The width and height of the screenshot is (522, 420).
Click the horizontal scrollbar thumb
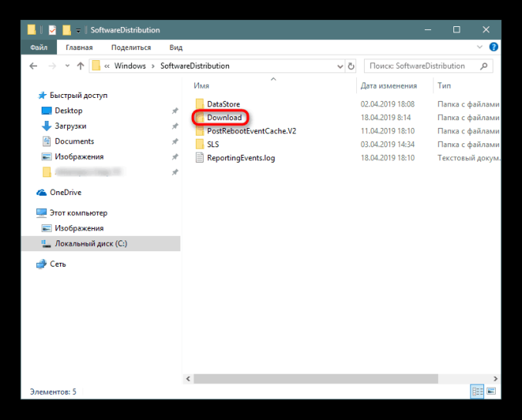315,378
